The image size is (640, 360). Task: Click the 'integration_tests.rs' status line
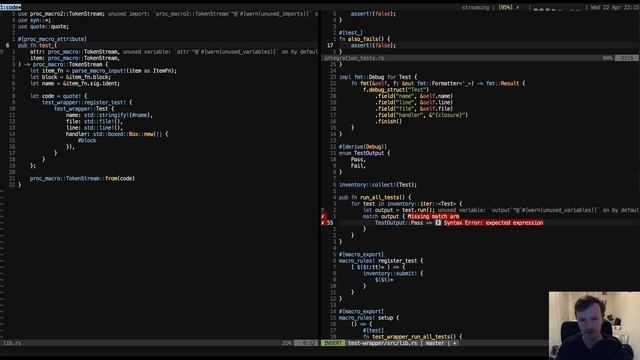pos(480,58)
